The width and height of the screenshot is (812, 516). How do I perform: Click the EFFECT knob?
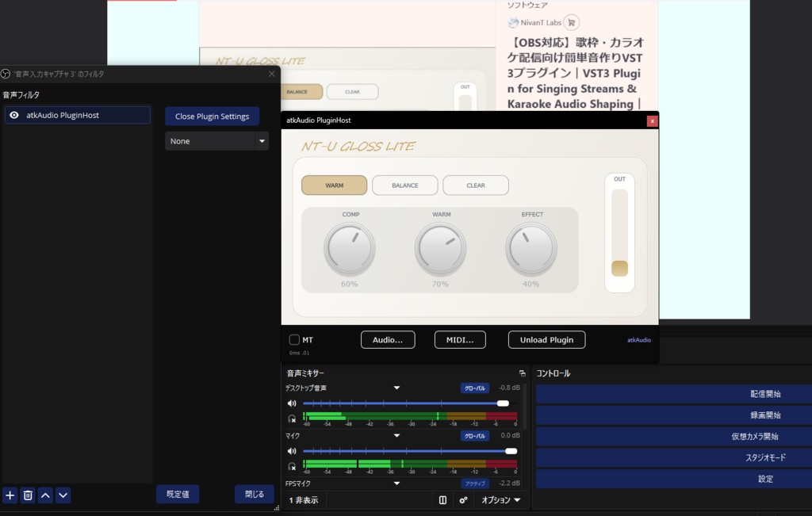(x=530, y=248)
